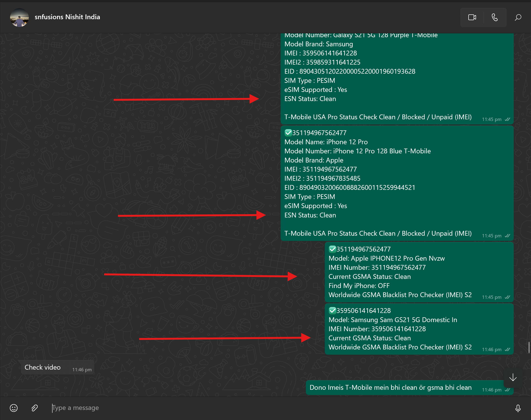Jump to latest messages with the down arrow
Image resolution: width=531 pixels, height=420 pixels.
[x=513, y=377]
